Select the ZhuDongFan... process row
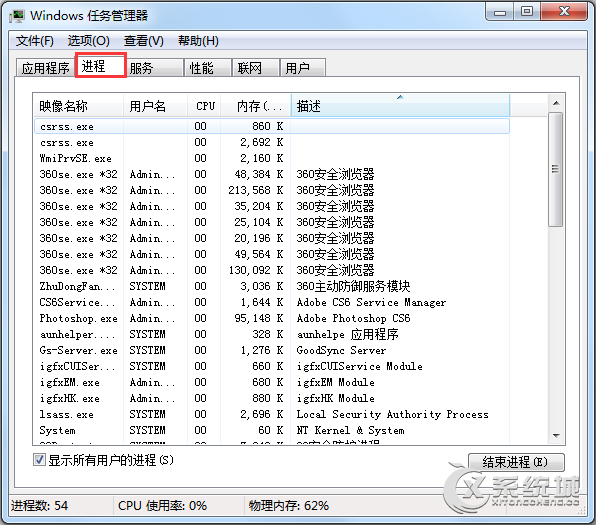Screen dimensions: 596x525 click(x=272, y=286)
